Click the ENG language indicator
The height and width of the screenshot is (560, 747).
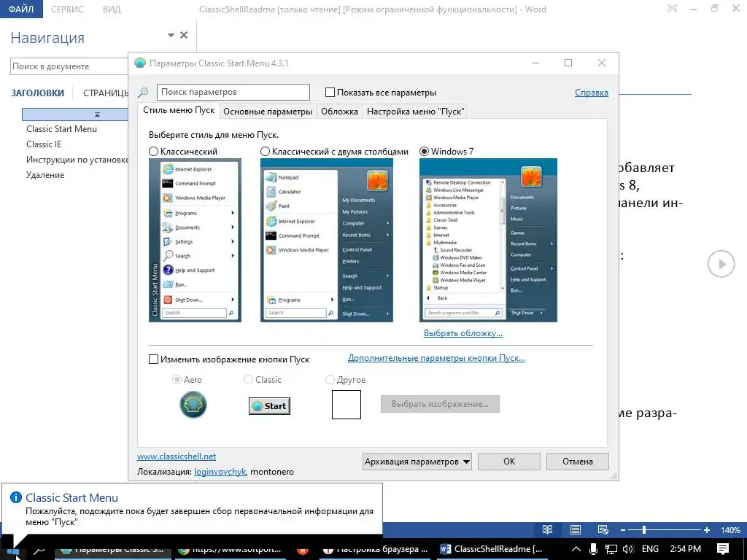click(650, 549)
